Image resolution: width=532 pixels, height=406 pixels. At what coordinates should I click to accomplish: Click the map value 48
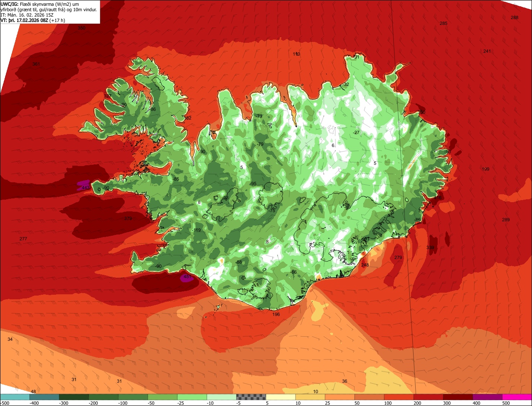pos(33,391)
